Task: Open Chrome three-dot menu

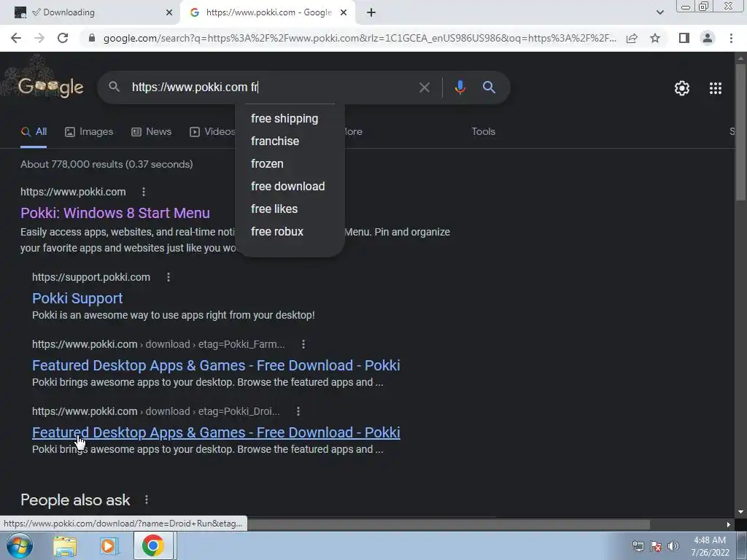Action: point(731,38)
